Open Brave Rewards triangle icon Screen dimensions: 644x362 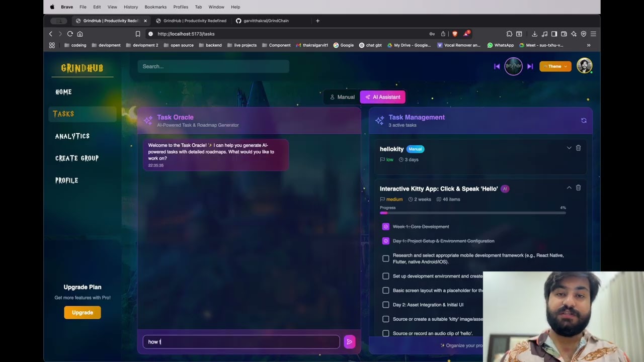[466, 34]
